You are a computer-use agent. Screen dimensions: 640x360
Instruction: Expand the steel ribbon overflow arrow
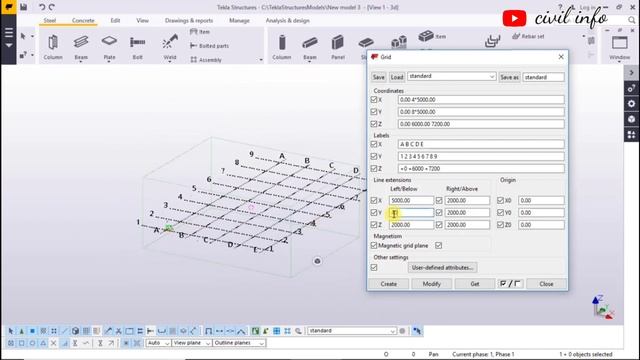(261, 60)
